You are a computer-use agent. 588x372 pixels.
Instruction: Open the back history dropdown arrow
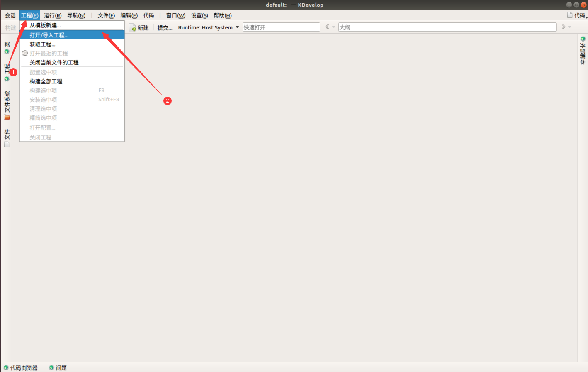(x=334, y=27)
